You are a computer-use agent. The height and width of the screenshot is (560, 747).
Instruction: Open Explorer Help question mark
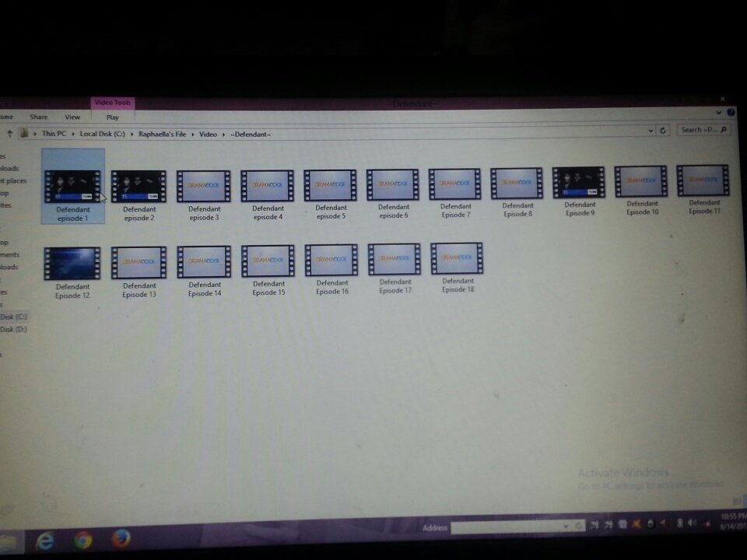731,112
